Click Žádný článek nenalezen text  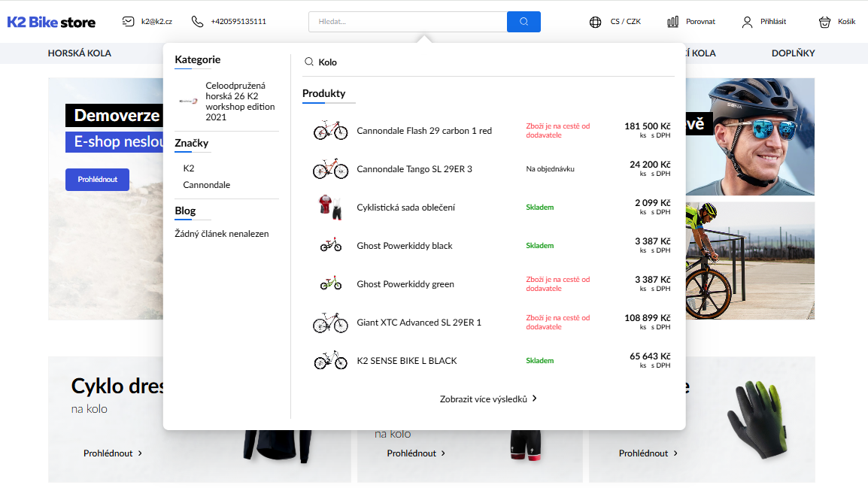click(222, 234)
